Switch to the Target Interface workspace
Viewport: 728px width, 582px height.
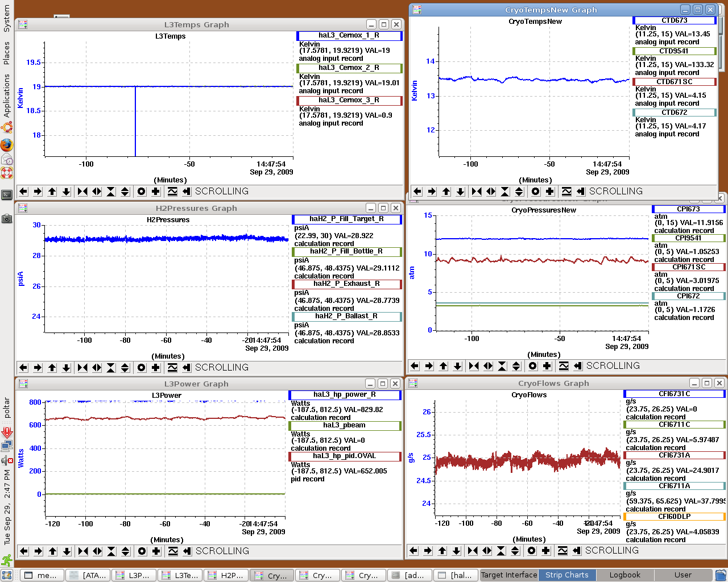coord(509,575)
